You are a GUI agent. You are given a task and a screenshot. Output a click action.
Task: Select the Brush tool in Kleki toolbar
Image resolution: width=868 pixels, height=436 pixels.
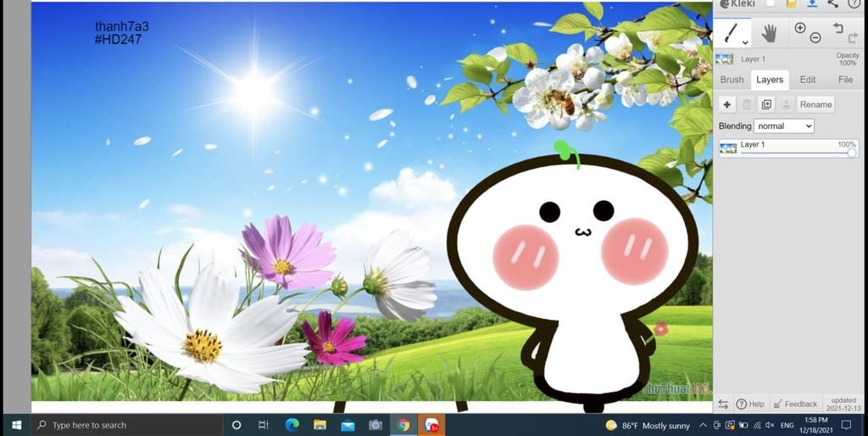pyautogui.click(x=732, y=33)
